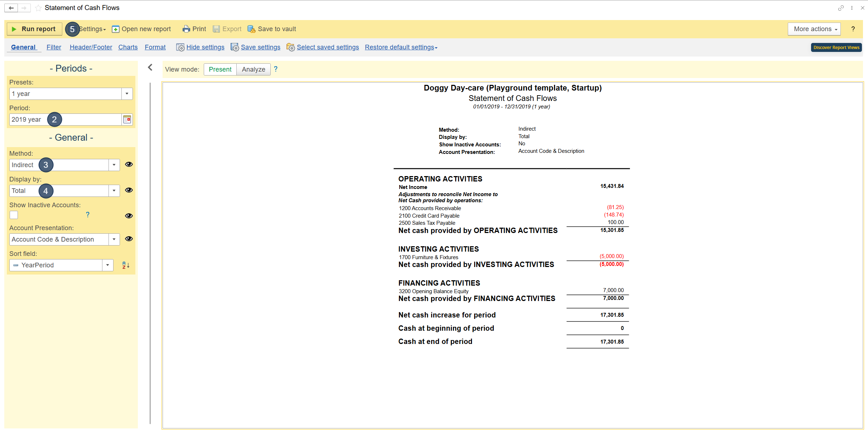
Task: Click the back navigation arrow
Action: (11, 8)
